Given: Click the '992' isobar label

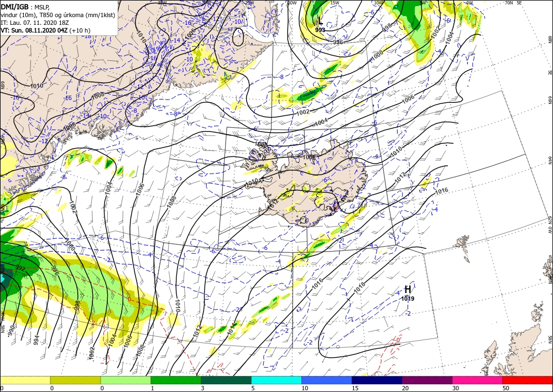Looking at the screenshot, I should tap(20, 268).
